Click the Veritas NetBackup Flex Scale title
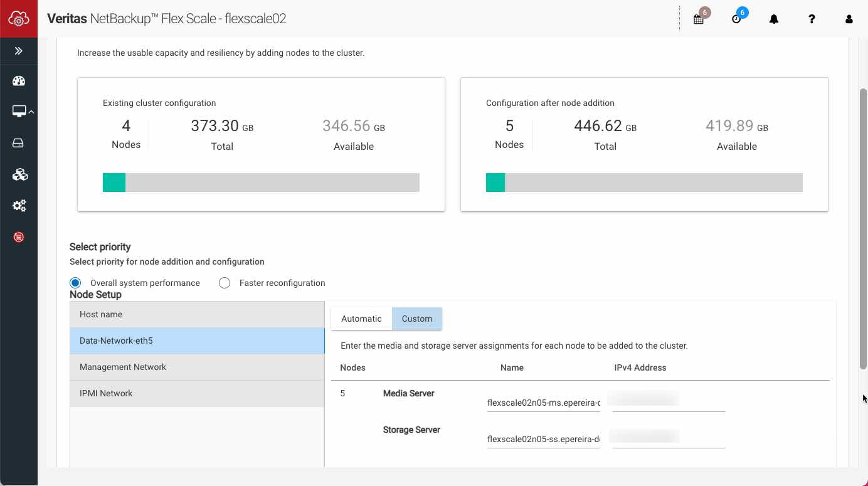 167,19
